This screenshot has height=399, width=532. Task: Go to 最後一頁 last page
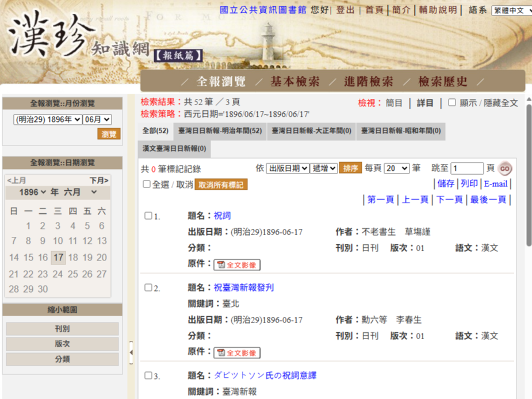click(488, 199)
